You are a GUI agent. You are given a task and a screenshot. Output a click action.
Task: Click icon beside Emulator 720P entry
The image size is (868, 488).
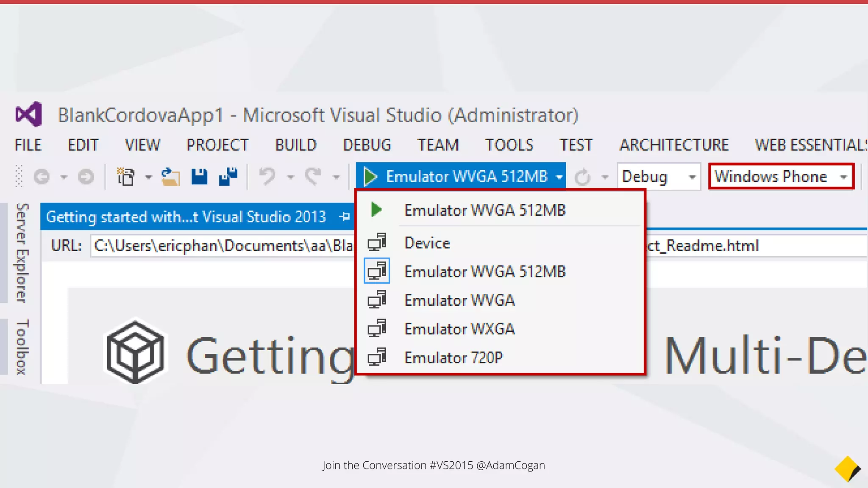point(377,357)
